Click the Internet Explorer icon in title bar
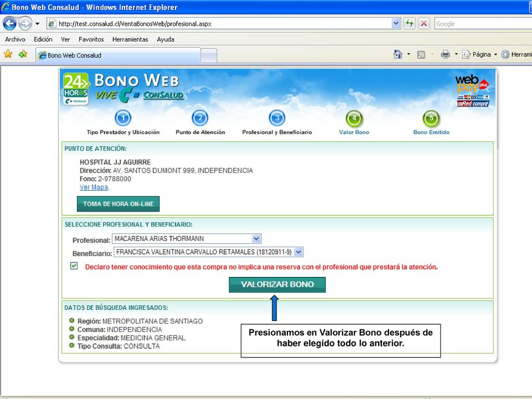The image size is (532, 399). pos(5,7)
